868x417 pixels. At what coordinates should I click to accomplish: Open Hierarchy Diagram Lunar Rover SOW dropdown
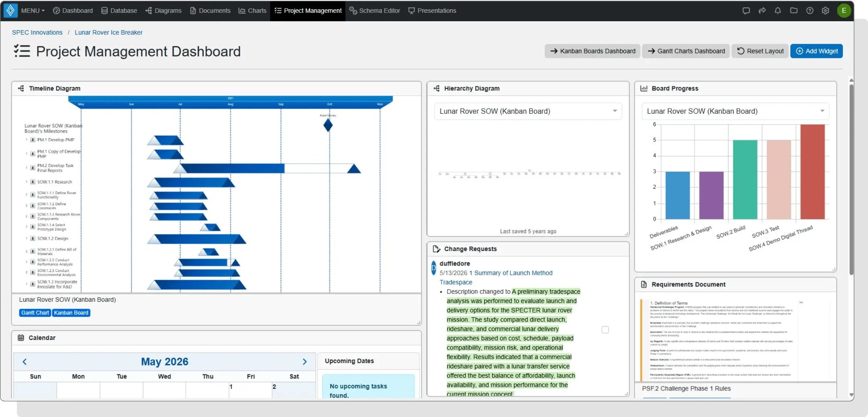pyautogui.click(x=528, y=111)
